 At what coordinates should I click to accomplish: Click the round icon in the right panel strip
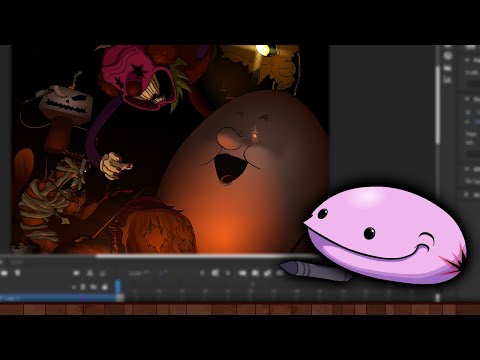[x=448, y=56]
